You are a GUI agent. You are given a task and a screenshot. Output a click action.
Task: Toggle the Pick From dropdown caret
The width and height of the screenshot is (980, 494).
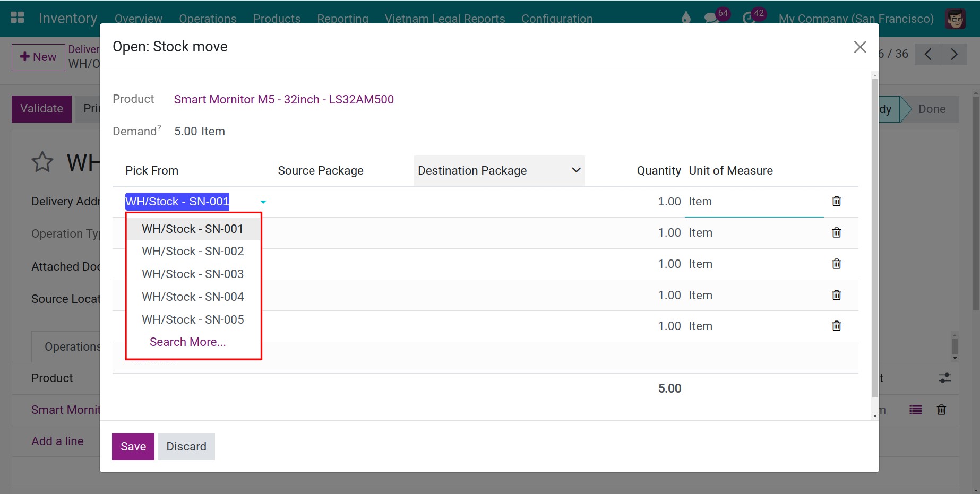coord(263,202)
